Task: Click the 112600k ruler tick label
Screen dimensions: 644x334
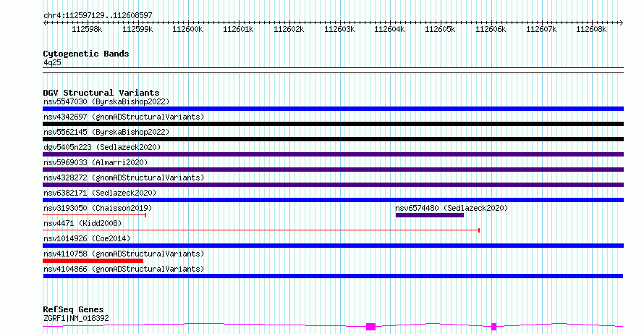Action: tap(187, 29)
